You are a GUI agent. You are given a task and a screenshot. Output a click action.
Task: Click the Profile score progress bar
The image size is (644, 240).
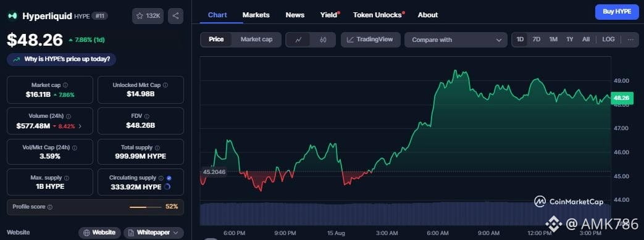[145, 207]
